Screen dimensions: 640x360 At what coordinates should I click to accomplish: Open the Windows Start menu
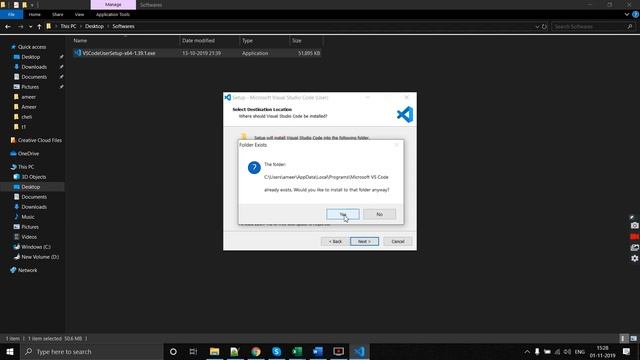[10, 351]
